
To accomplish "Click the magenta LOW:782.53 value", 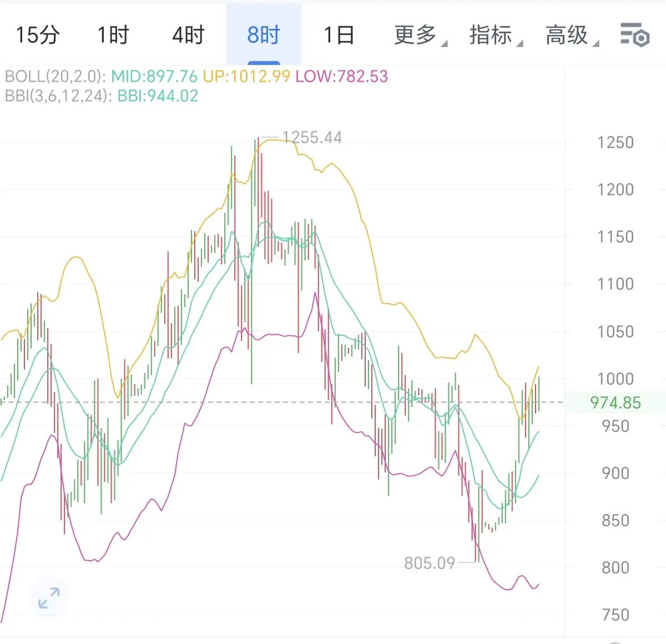I will click(342, 76).
